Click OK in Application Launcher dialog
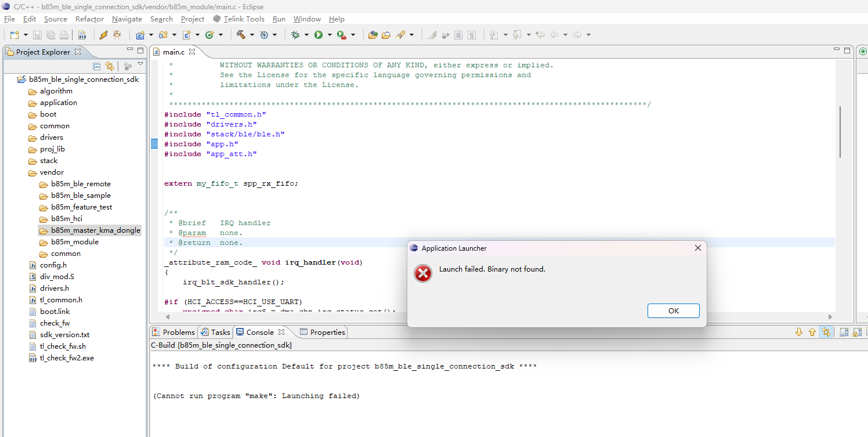The image size is (868, 437). [673, 310]
